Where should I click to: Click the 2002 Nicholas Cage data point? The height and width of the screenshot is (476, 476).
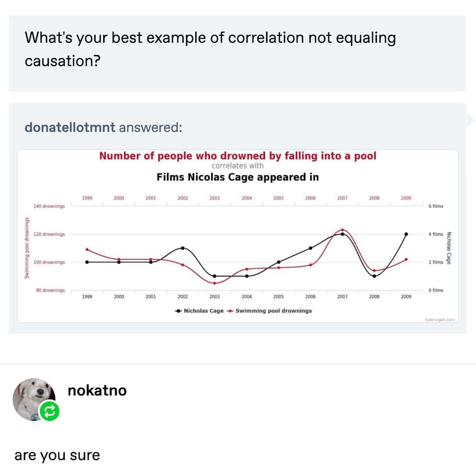[182, 248]
